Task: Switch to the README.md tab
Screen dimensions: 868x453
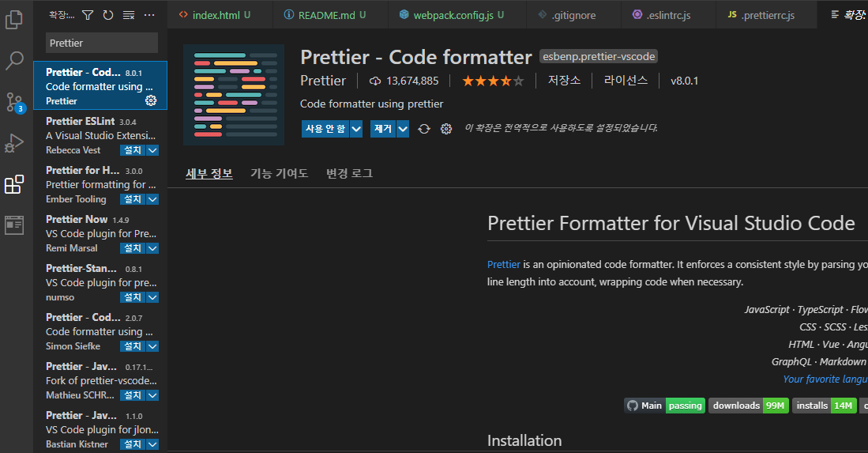Action: [x=330, y=15]
